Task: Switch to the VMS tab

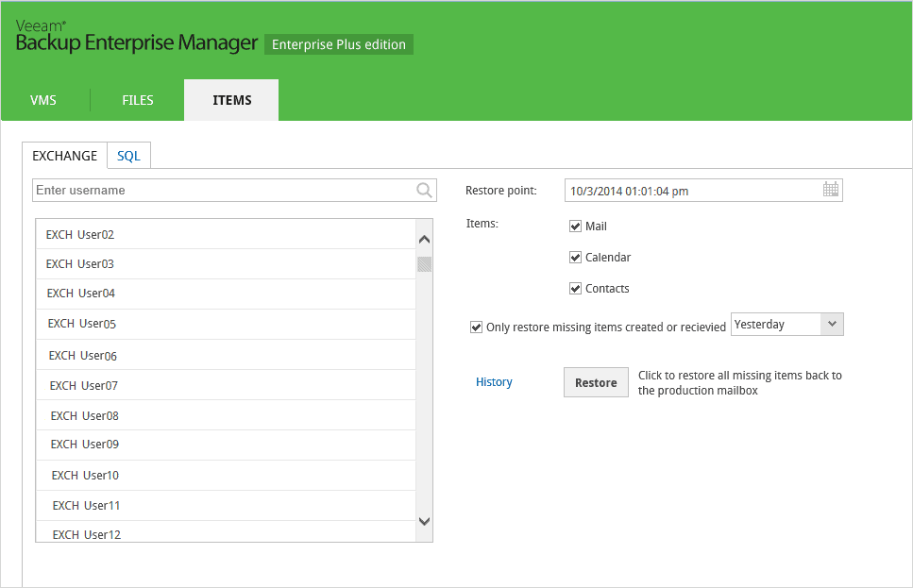Action: tap(43, 100)
